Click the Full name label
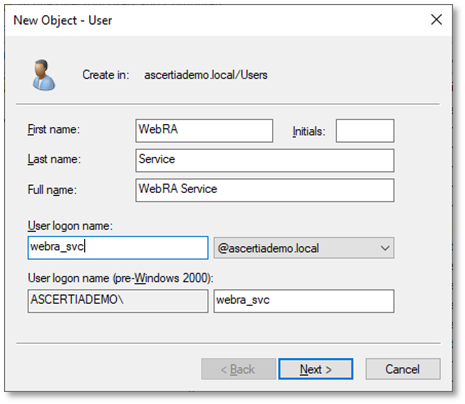465x404 pixels. point(52,190)
